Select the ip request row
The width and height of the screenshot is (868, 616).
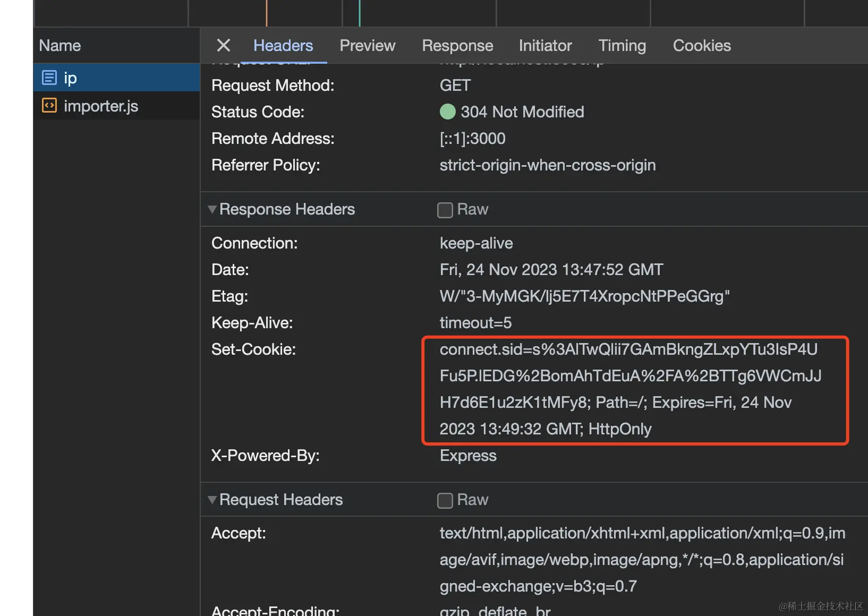(x=117, y=78)
